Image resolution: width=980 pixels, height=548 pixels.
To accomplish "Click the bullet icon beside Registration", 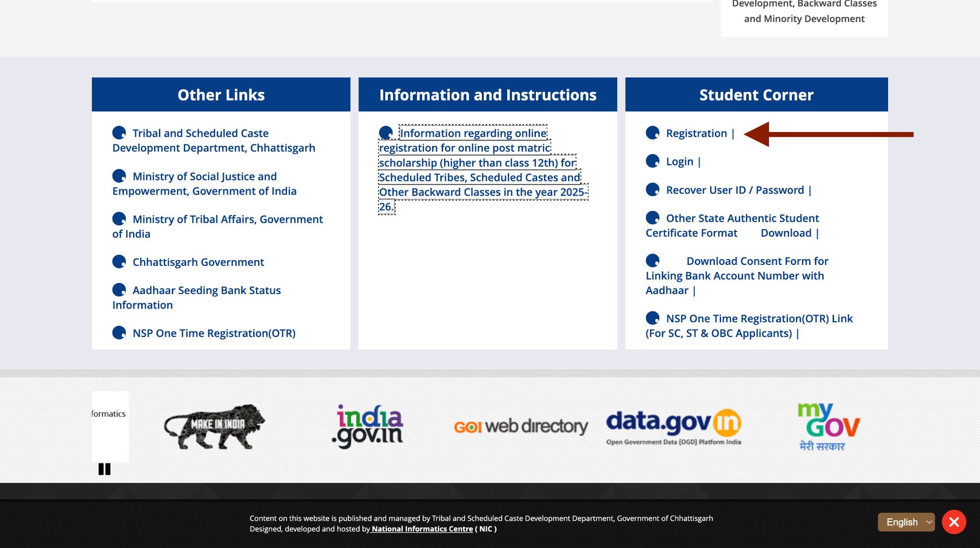I will (x=652, y=133).
